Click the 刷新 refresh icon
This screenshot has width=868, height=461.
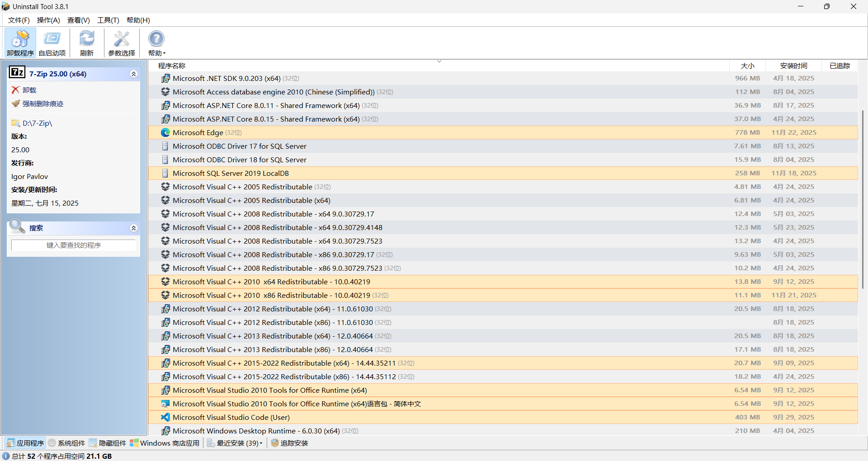87,42
